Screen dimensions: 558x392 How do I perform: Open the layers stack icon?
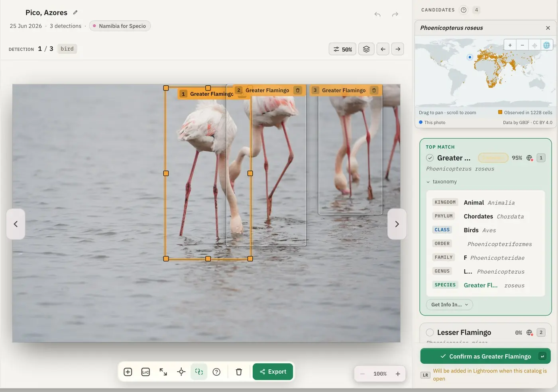(366, 49)
